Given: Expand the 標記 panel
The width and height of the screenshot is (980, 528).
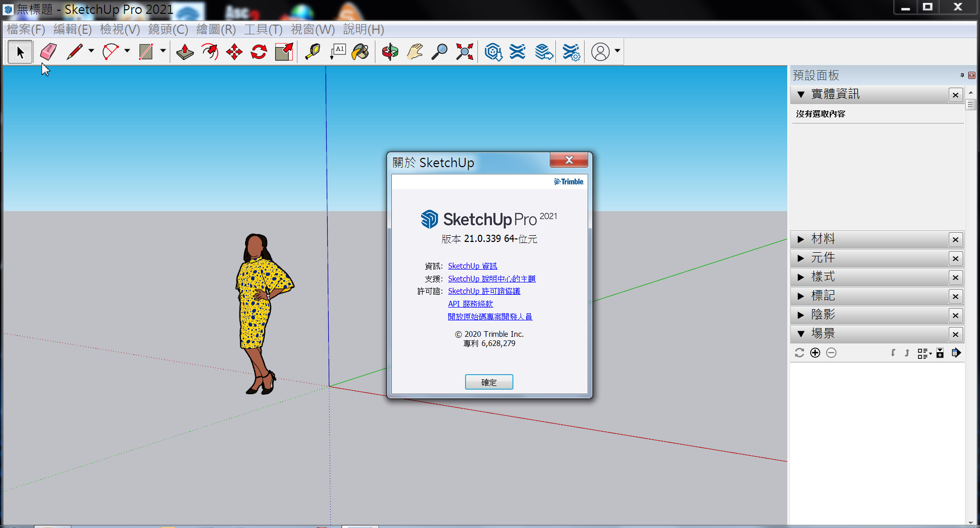Looking at the screenshot, I should tap(801, 296).
